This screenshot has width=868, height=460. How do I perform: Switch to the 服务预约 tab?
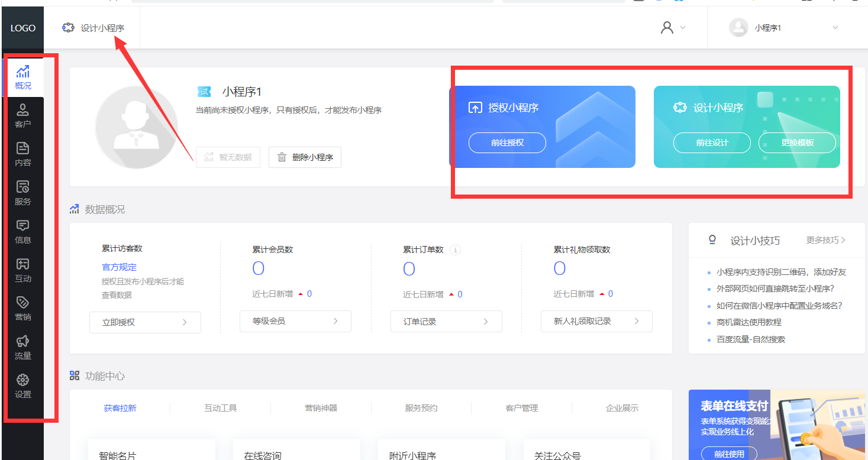point(421,407)
